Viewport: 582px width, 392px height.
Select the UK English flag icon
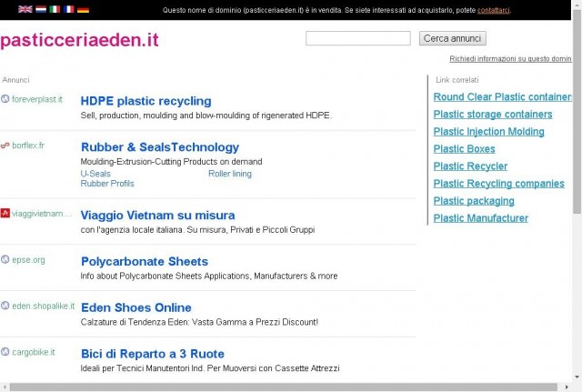tap(25, 9)
